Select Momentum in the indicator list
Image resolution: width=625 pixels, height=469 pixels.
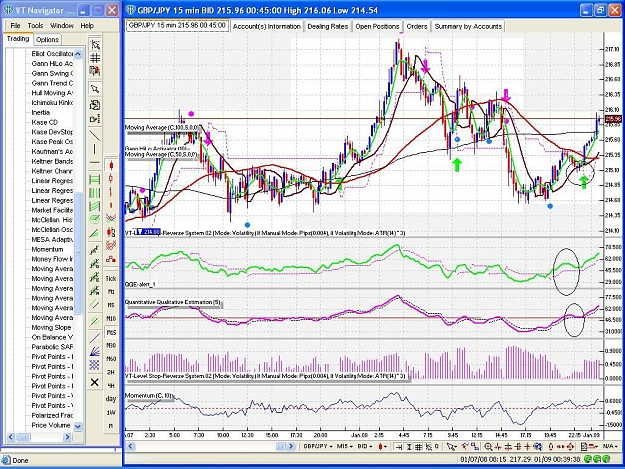click(x=47, y=249)
